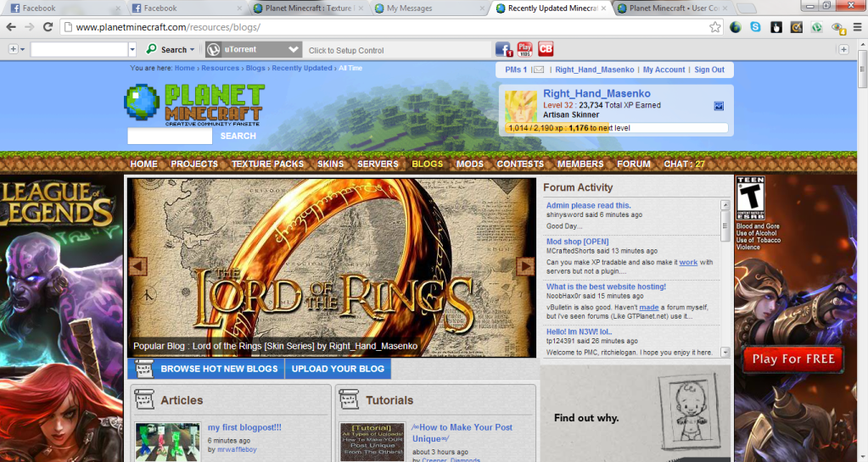Open the SKINS nav menu
Viewport: 868px width, 462px height.
pos(330,164)
